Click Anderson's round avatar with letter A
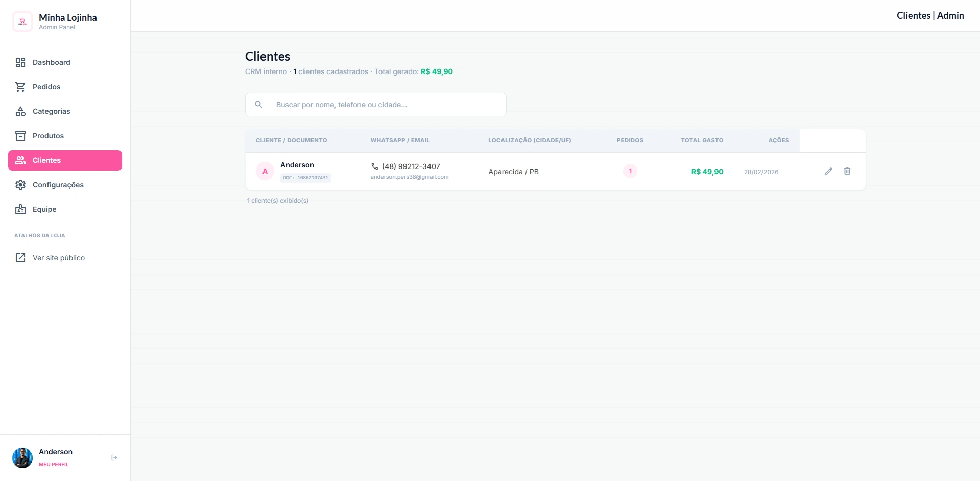This screenshot has height=481, width=980. (x=265, y=171)
